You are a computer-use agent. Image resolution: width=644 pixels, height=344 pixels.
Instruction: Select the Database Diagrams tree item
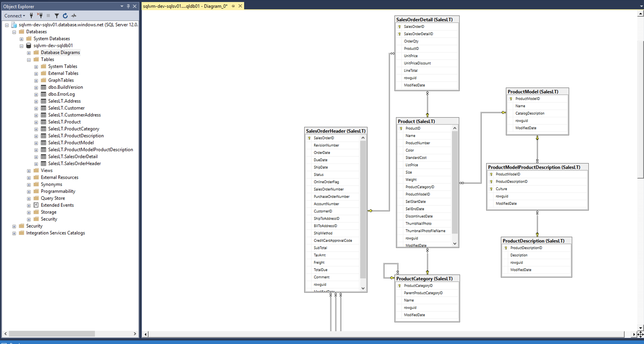60,52
